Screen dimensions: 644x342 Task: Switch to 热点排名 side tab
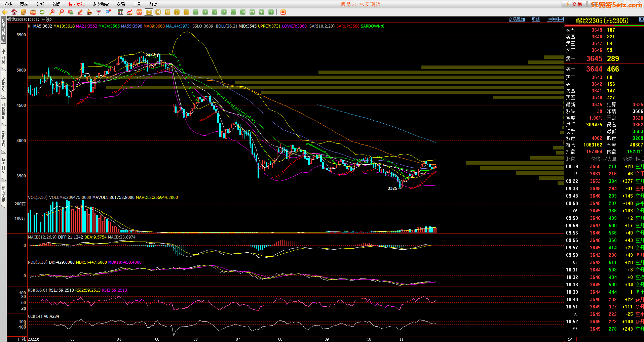[x=3, y=167]
